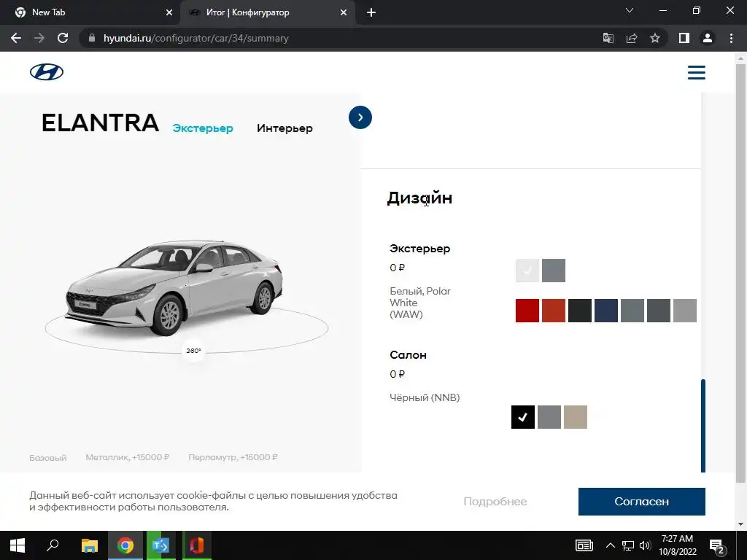Viewport: 747px width, 560px height.
Task: Open File Explorer from the taskbar
Action: coord(89,545)
